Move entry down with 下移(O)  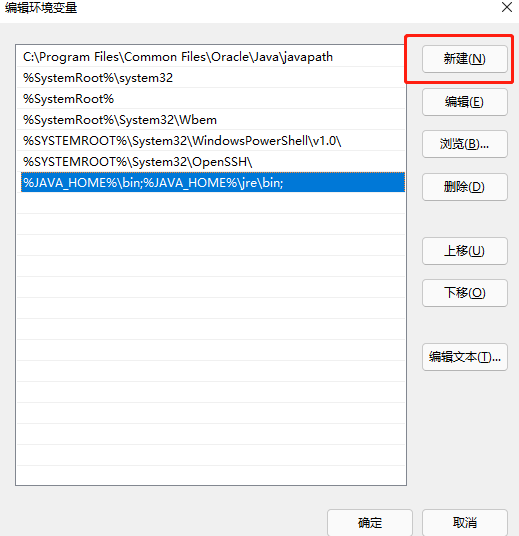click(x=465, y=293)
